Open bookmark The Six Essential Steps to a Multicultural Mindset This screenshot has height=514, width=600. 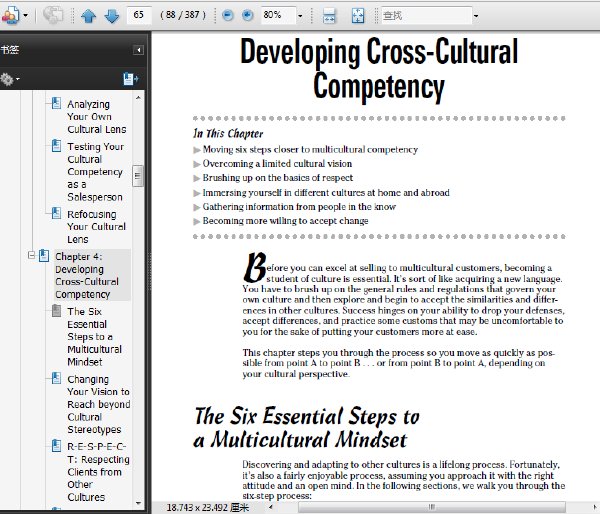tap(95, 336)
